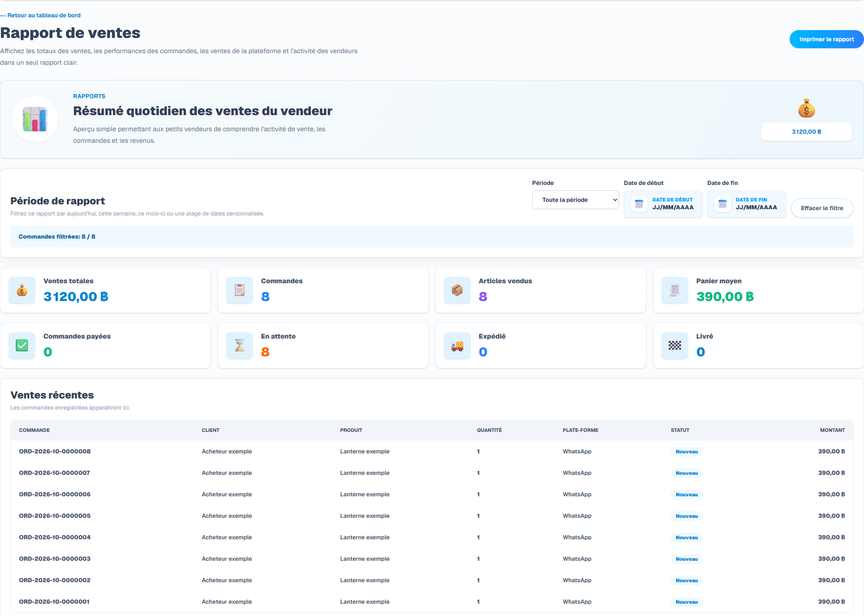
Task: Click the money bag icon above 3120,00 total
Action: pyautogui.click(x=806, y=108)
